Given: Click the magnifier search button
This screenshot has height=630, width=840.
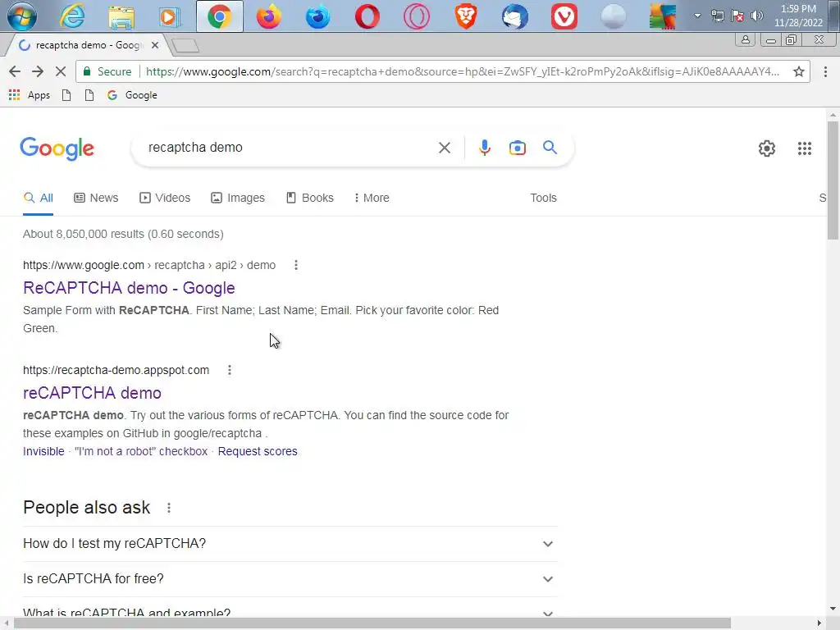Looking at the screenshot, I should click(550, 148).
